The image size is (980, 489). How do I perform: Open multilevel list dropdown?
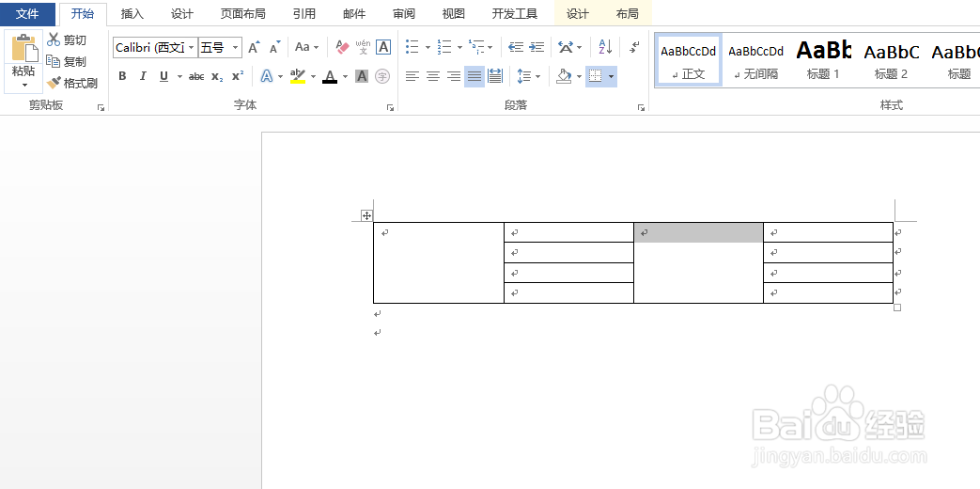coord(490,47)
